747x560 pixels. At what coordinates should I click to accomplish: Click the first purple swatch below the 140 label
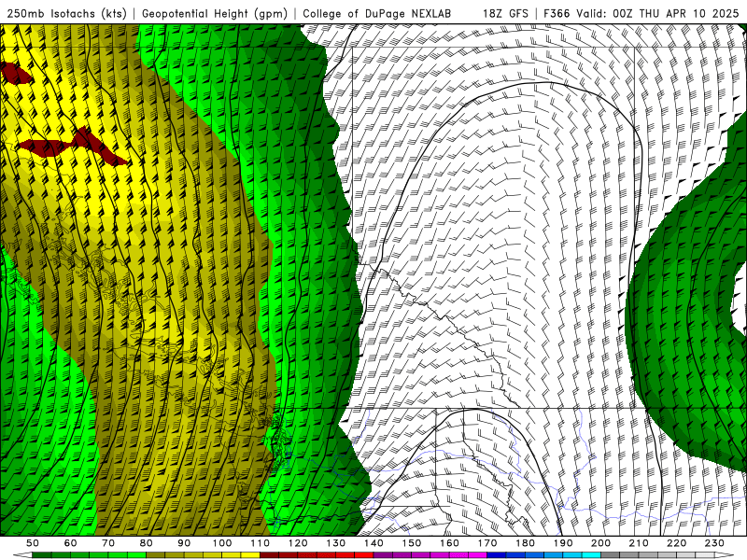pos(383,555)
